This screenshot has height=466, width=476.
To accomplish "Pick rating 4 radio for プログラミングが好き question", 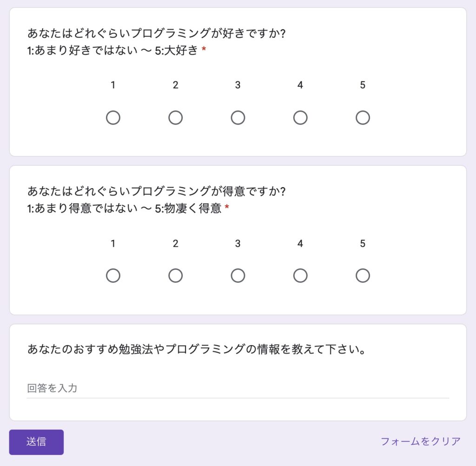I will [x=300, y=118].
